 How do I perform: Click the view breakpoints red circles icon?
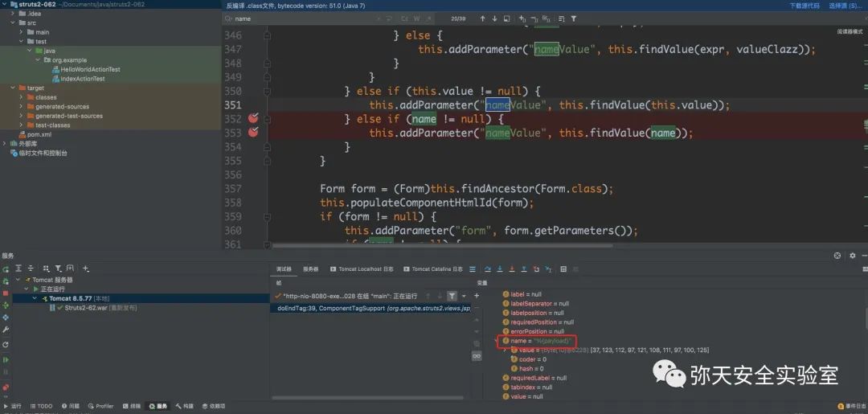coord(6,387)
